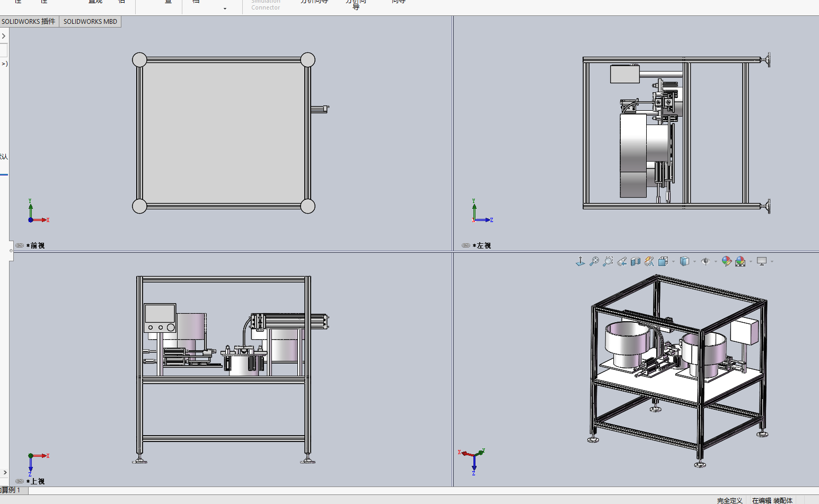Screen dimensions: 819x504
Task: Click the coordinate triad in the 前视 viewport
Action: click(38, 211)
